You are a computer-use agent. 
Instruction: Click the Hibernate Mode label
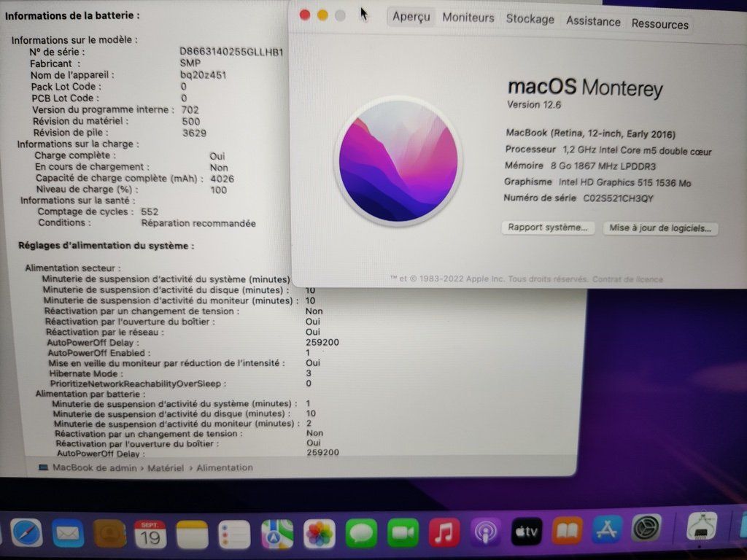point(86,374)
